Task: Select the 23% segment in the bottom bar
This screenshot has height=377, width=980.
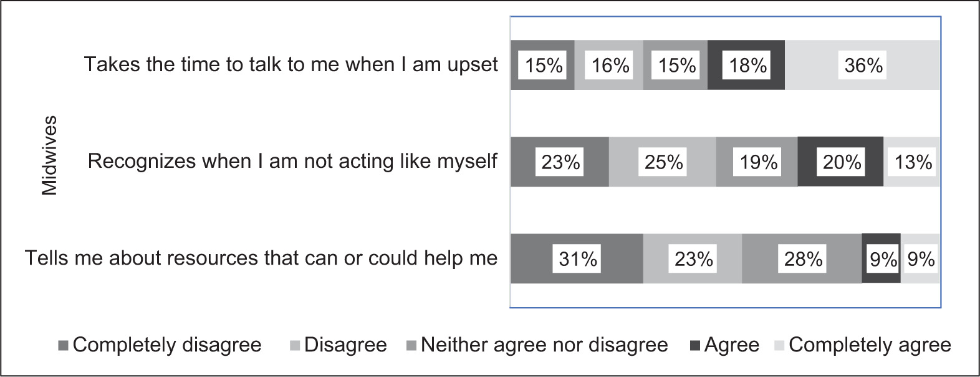Action: pos(693,258)
